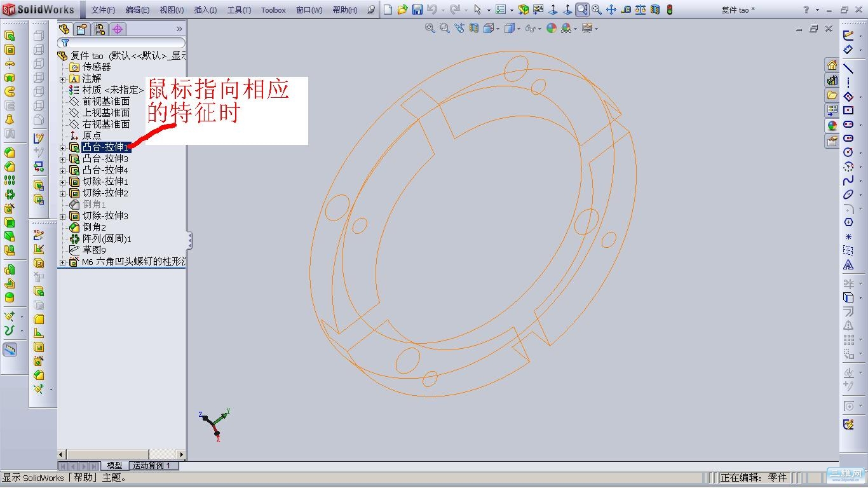Viewport: 868px width, 488px height.
Task: Select the Polygon sketch tool
Action: [848, 222]
